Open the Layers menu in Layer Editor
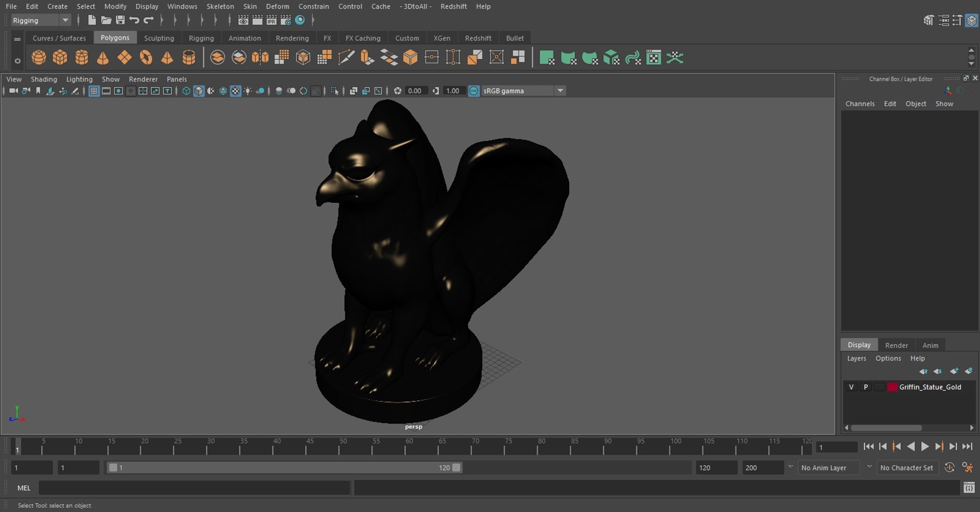This screenshot has width=980, height=512. pos(856,359)
